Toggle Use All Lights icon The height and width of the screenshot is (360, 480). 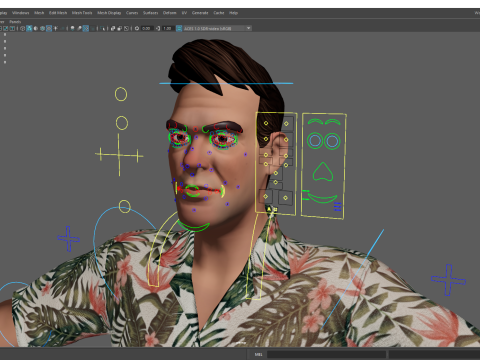click(x=55, y=28)
